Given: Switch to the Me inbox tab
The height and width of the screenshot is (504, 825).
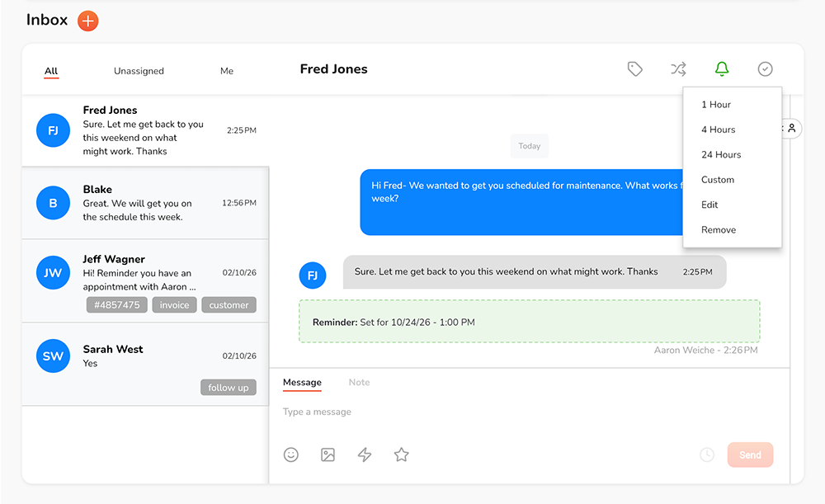Looking at the screenshot, I should (x=227, y=71).
